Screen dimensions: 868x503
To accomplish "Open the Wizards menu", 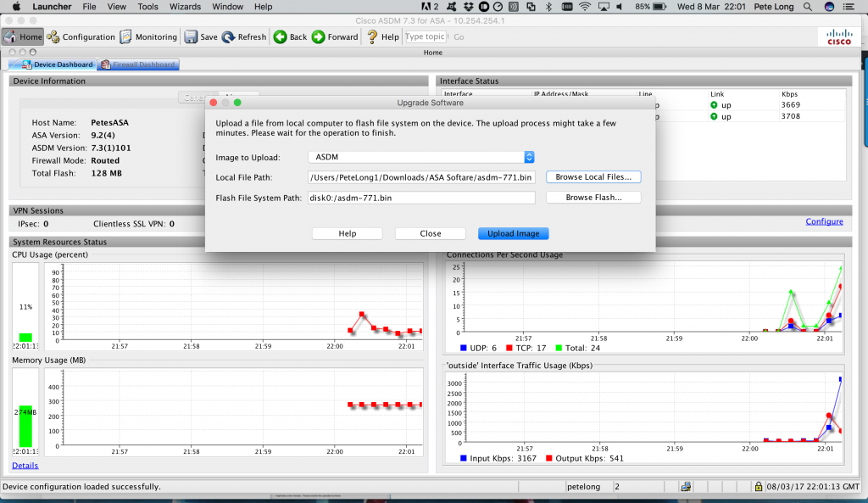I will tap(186, 6).
